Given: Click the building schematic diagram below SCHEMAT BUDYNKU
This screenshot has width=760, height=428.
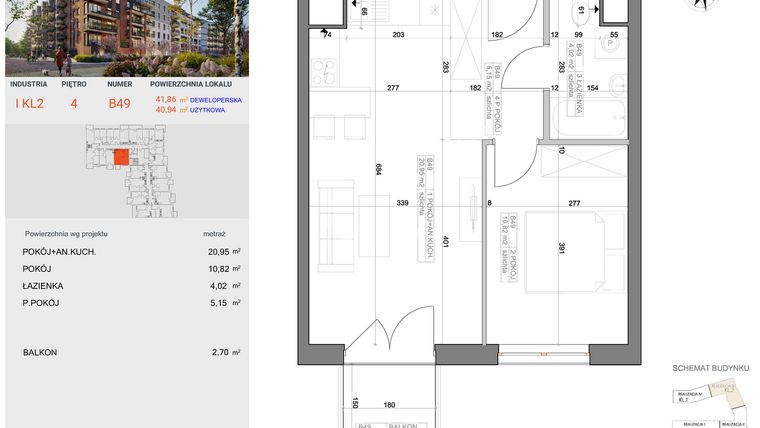Looking at the screenshot, I should click(712, 405).
